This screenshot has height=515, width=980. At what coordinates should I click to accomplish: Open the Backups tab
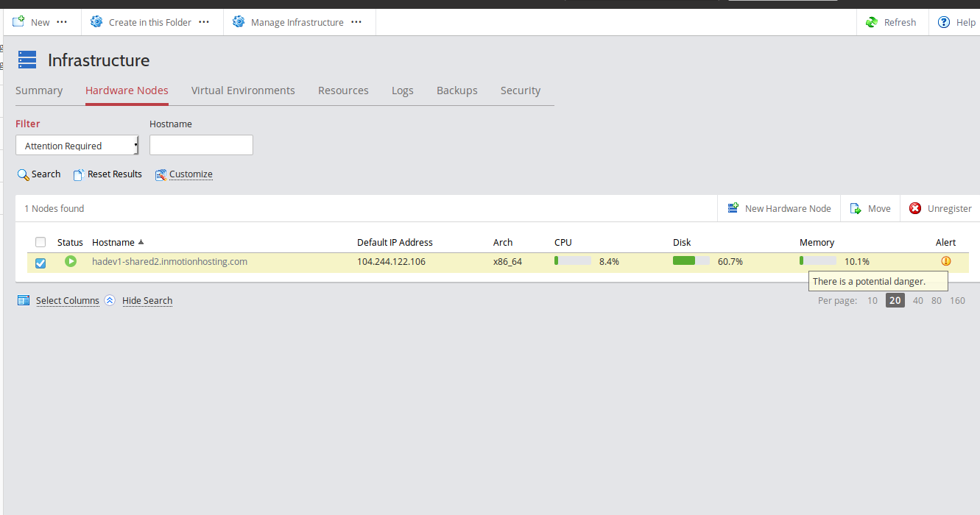tap(456, 90)
